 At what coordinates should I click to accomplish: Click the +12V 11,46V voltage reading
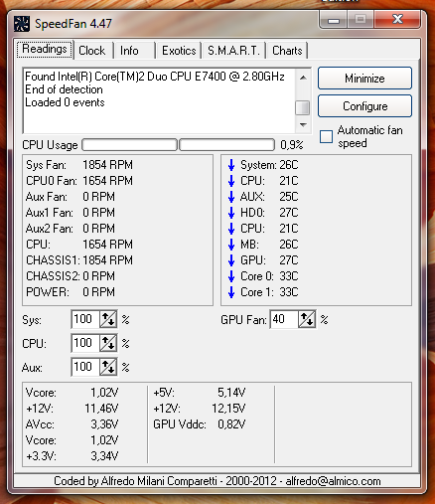pyautogui.click(x=72, y=409)
